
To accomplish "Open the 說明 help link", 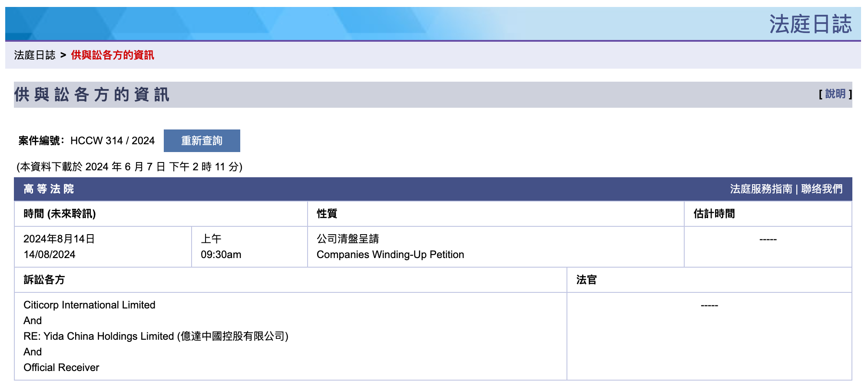I will coord(835,94).
